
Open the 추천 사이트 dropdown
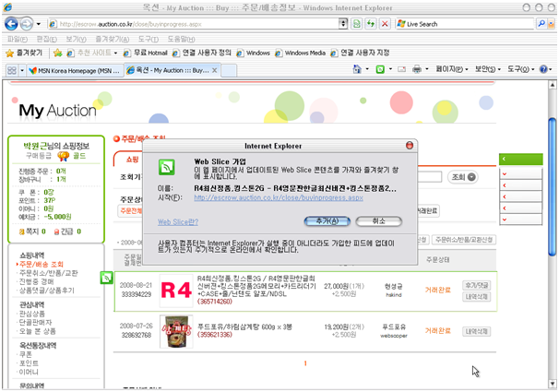click(x=92, y=53)
